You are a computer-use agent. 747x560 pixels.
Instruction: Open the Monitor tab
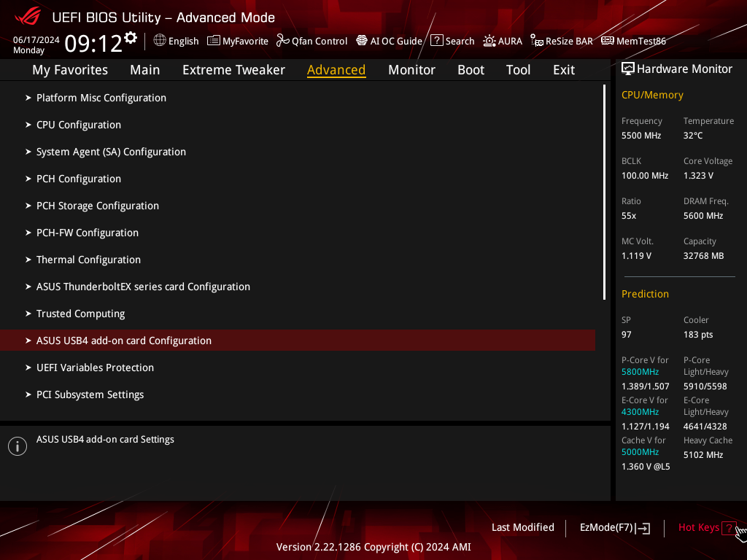point(411,70)
